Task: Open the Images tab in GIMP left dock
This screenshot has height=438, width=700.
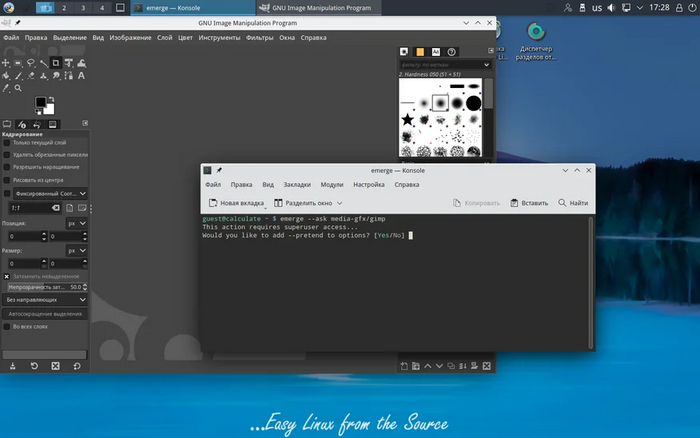Action: (x=53, y=125)
